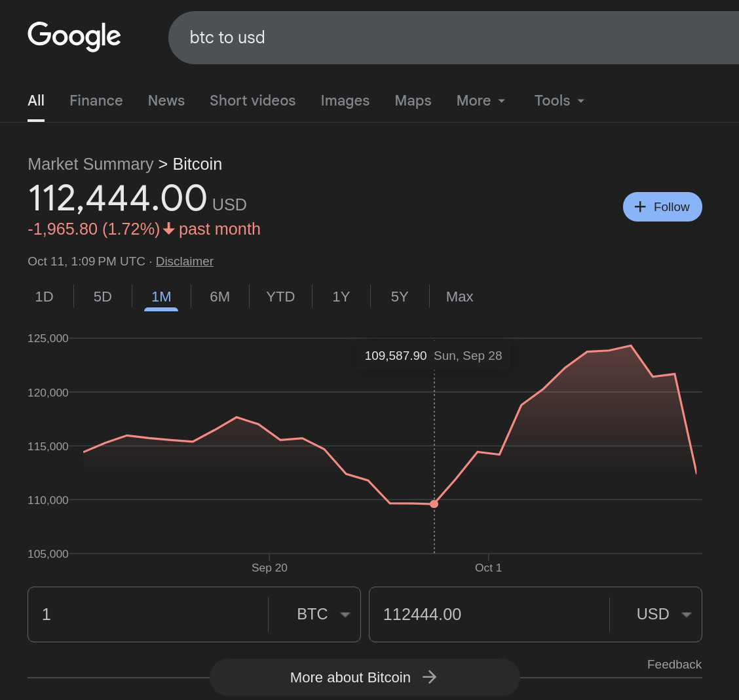Viewport: 739px width, 700px height.
Task: Click the Feedback link
Action: click(x=674, y=664)
